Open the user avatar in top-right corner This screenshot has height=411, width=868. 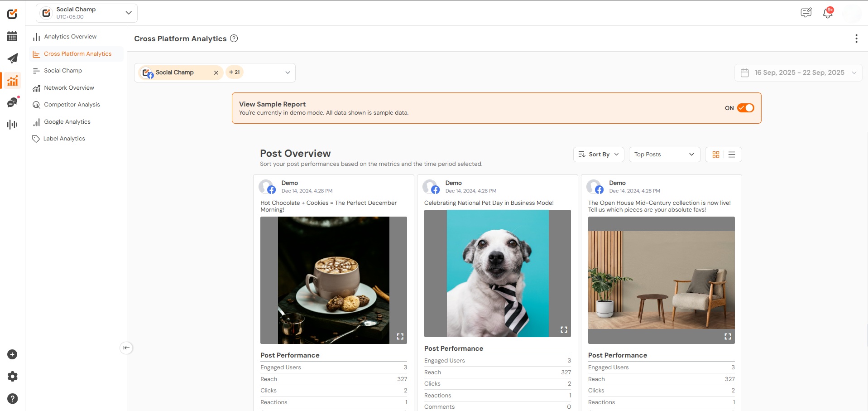point(852,13)
